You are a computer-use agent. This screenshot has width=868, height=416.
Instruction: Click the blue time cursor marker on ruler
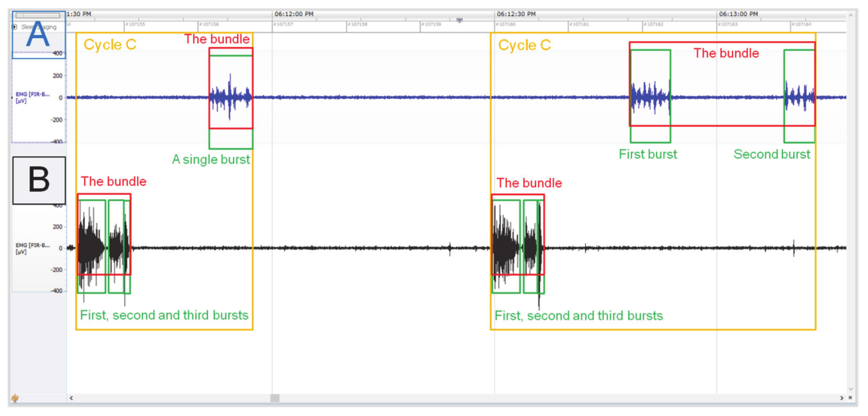tap(459, 20)
